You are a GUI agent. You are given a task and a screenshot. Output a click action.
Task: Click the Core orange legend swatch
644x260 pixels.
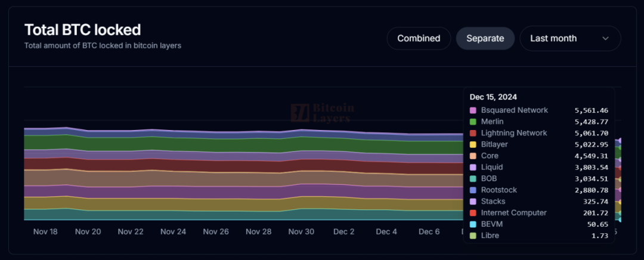tap(473, 156)
